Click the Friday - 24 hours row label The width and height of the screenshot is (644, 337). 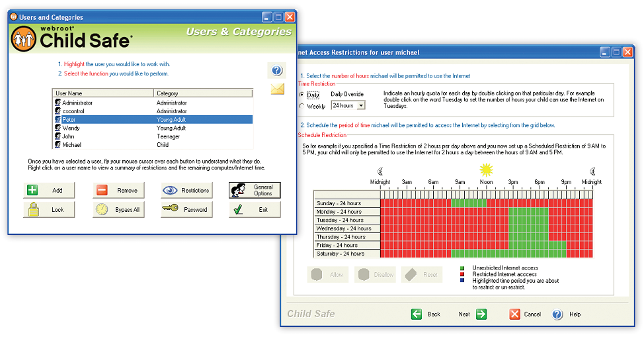click(x=348, y=245)
